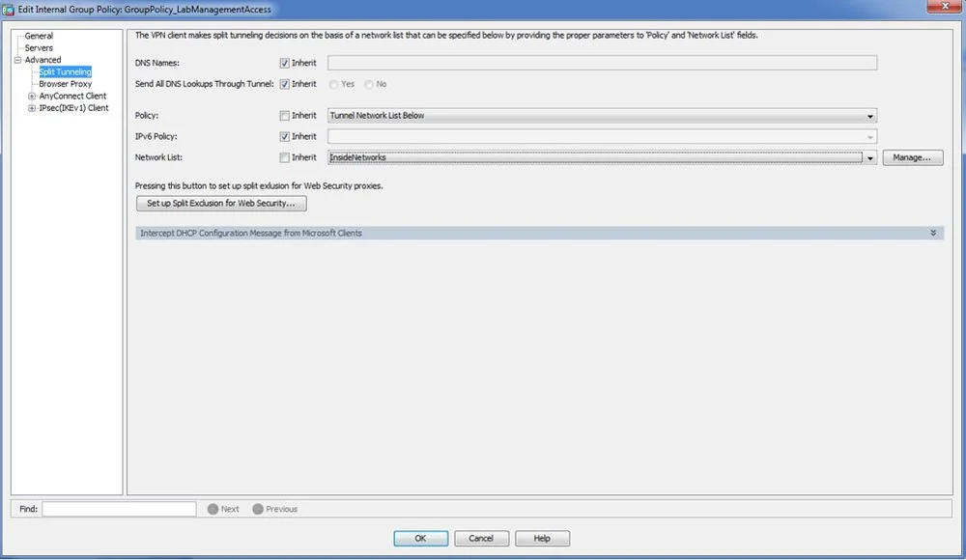Click the Previous search arrow icon
The width and height of the screenshot is (966, 560).
tap(259, 509)
